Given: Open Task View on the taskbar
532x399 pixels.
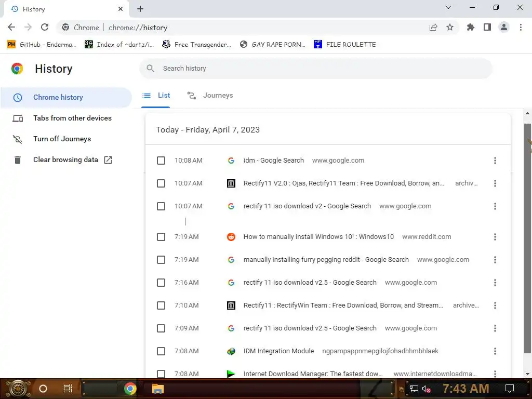Looking at the screenshot, I should 68,389.
